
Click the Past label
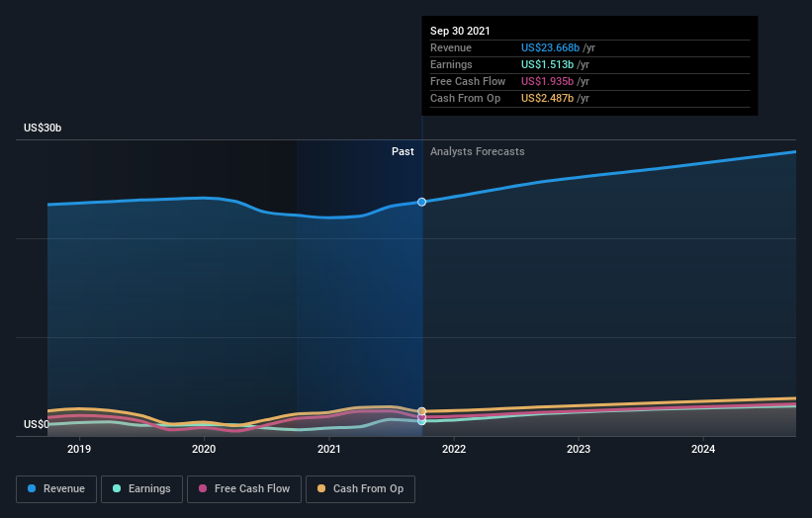pyautogui.click(x=403, y=151)
